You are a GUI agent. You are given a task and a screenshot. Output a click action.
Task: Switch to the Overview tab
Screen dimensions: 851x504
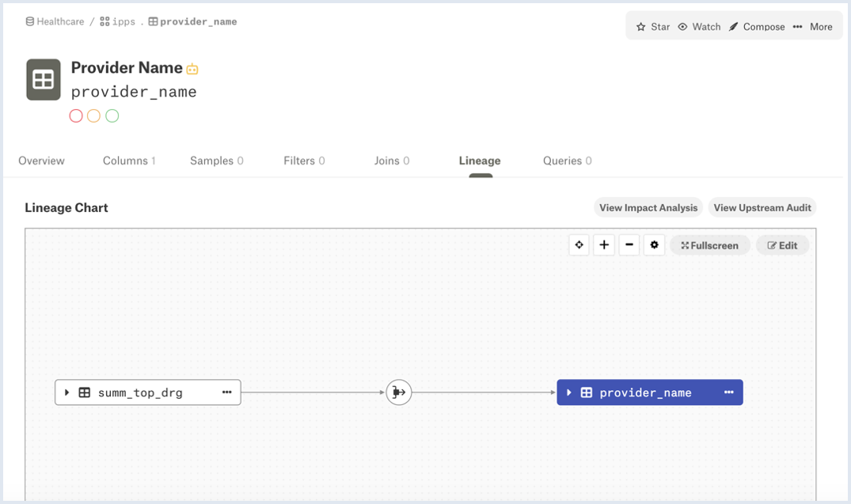[x=41, y=161]
